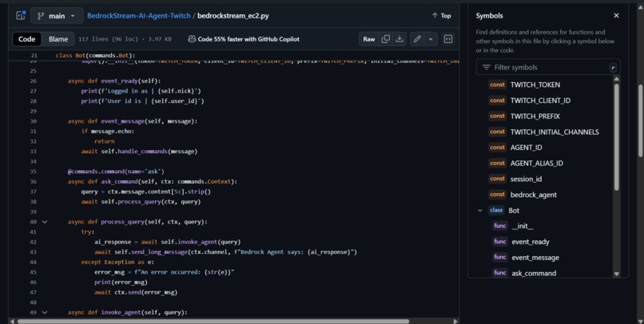The image size is (644, 324).
Task: Edit this file with pencil icon
Action: click(417, 39)
